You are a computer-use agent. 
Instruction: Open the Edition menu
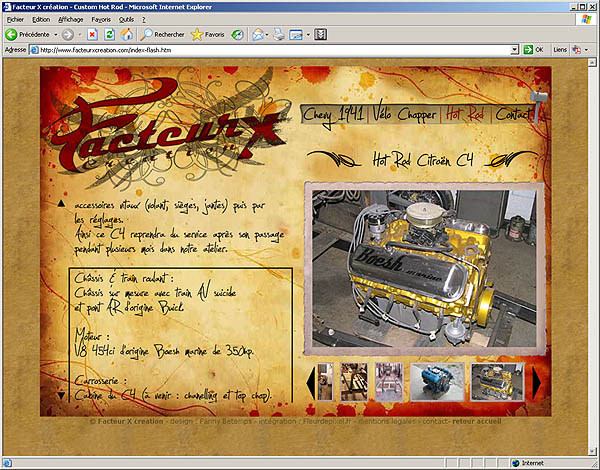pyautogui.click(x=41, y=20)
